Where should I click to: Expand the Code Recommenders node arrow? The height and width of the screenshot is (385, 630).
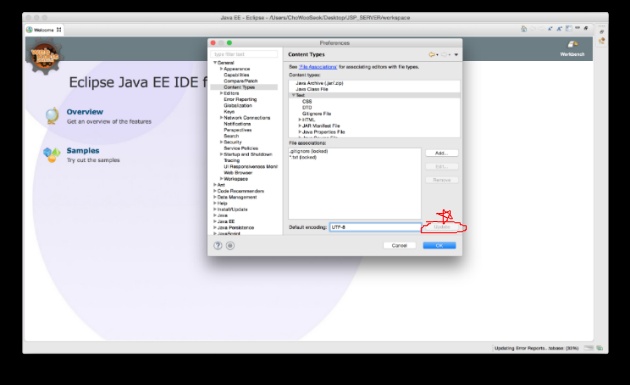(x=215, y=191)
